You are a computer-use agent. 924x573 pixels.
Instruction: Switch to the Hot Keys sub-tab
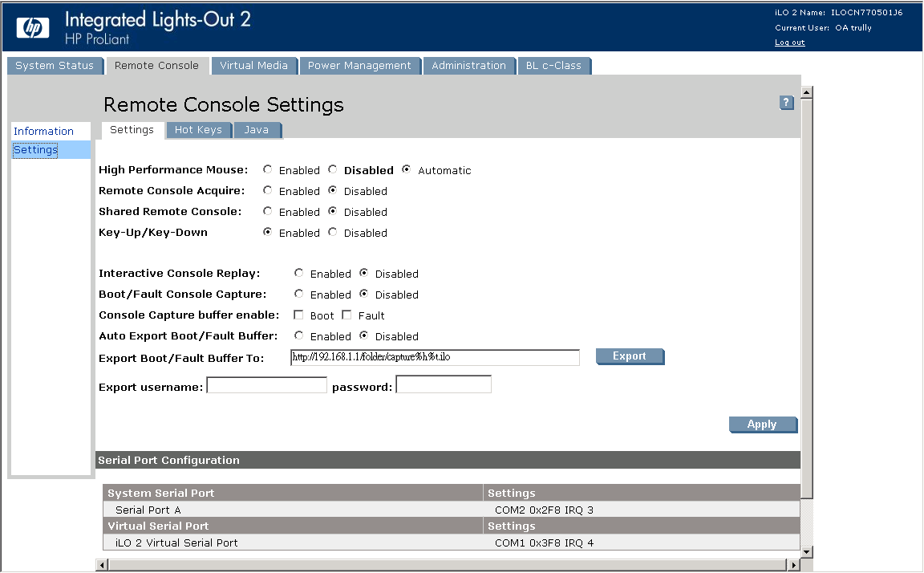coord(199,130)
